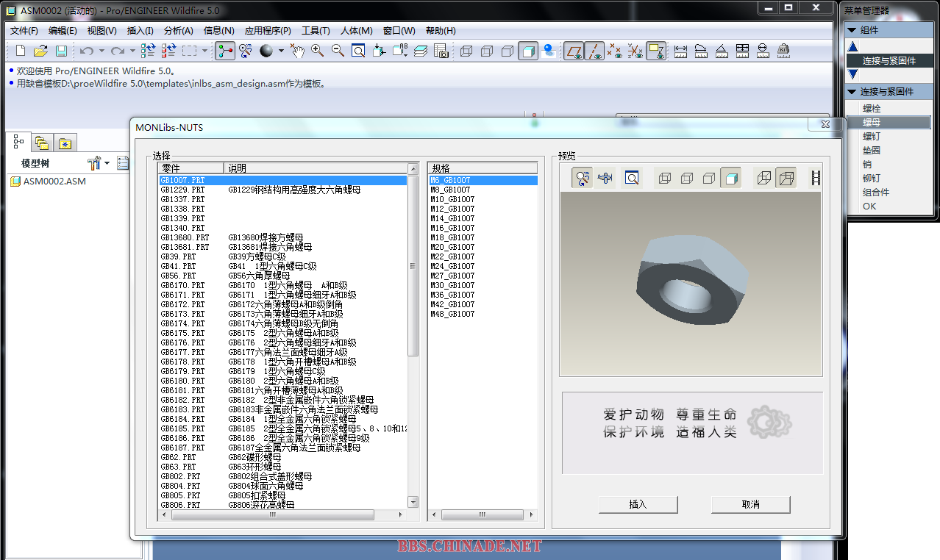This screenshot has width=940, height=560.
Task: Click the open file folder icon
Action: click(40, 51)
